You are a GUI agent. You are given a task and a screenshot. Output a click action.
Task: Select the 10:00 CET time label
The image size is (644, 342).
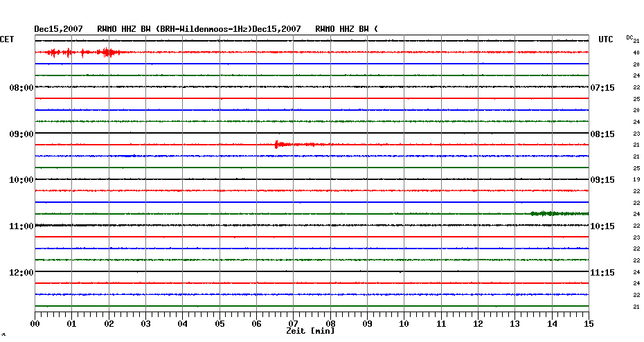[21, 180]
